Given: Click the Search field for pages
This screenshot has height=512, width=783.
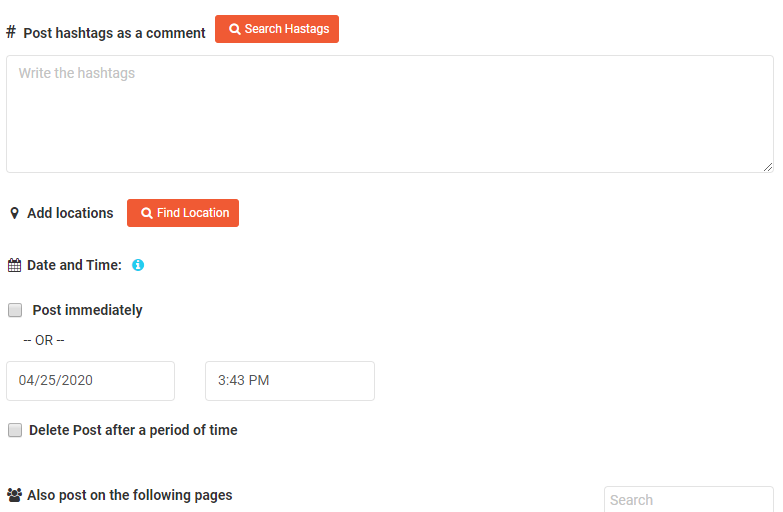Looking at the screenshot, I should point(689,500).
